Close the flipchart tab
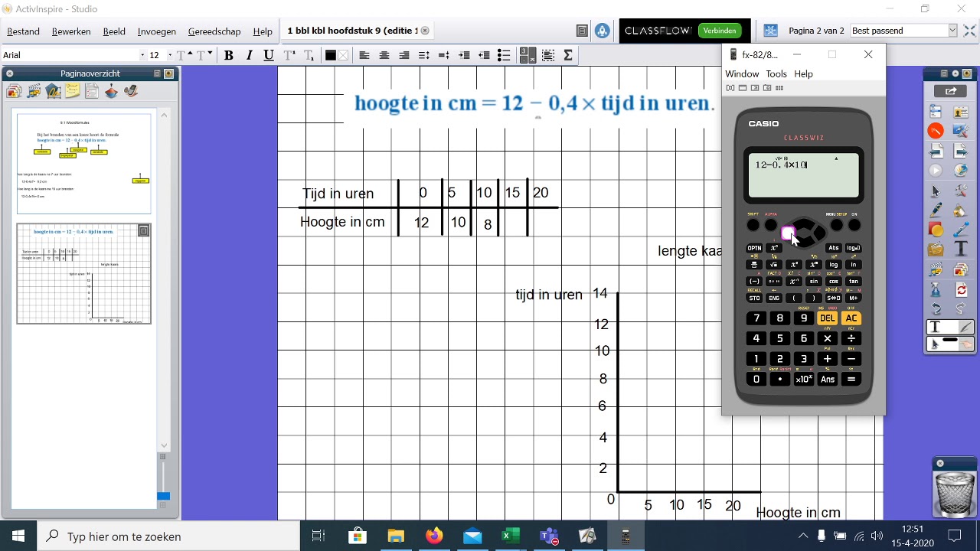The image size is (980, 551). tap(425, 31)
